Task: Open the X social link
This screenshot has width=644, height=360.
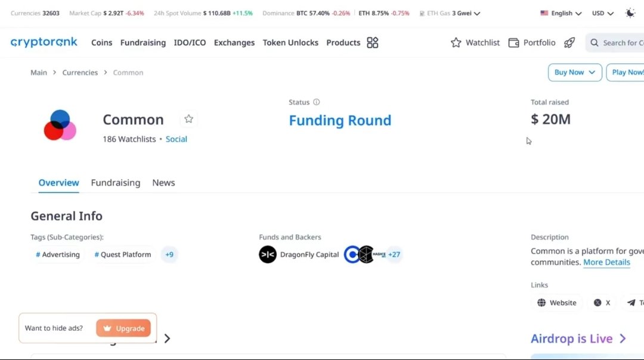Action: (602, 303)
